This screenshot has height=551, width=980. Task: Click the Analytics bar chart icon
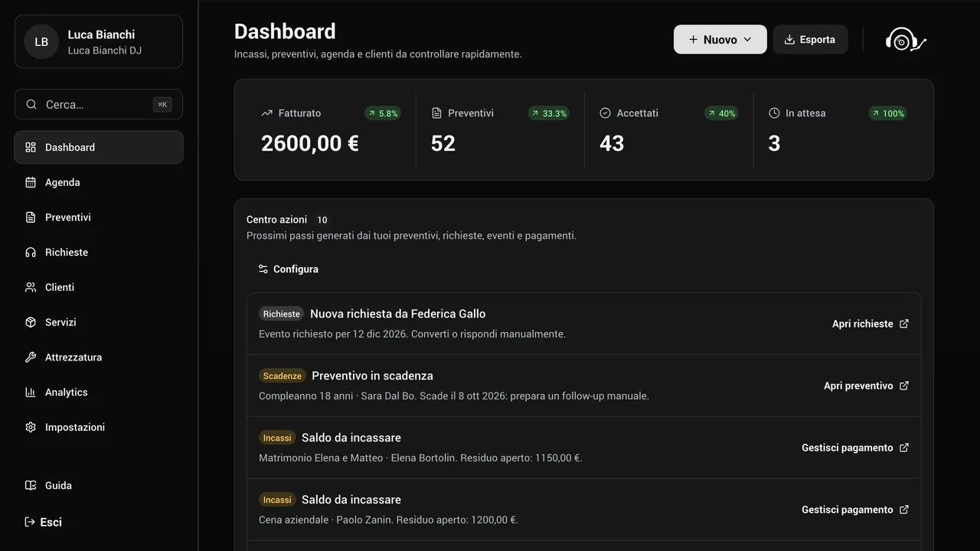pos(31,392)
